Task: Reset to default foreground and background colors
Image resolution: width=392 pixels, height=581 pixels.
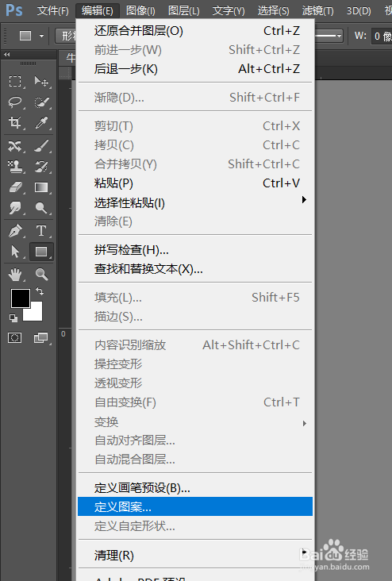Action: tap(13, 318)
